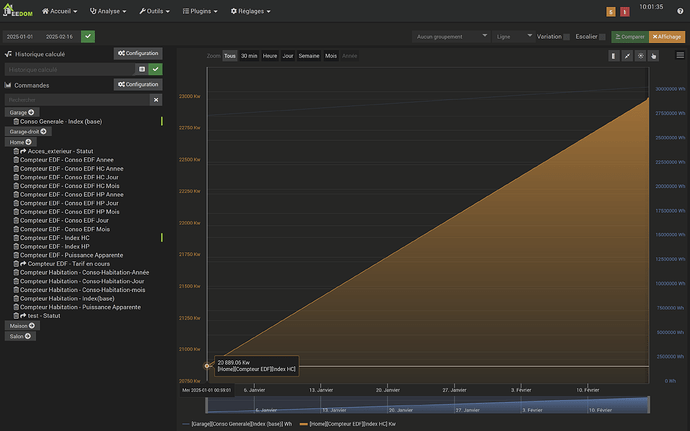Click the chart pointer hand tool icon
This screenshot has width=690, height=431.
click(653, 56)
